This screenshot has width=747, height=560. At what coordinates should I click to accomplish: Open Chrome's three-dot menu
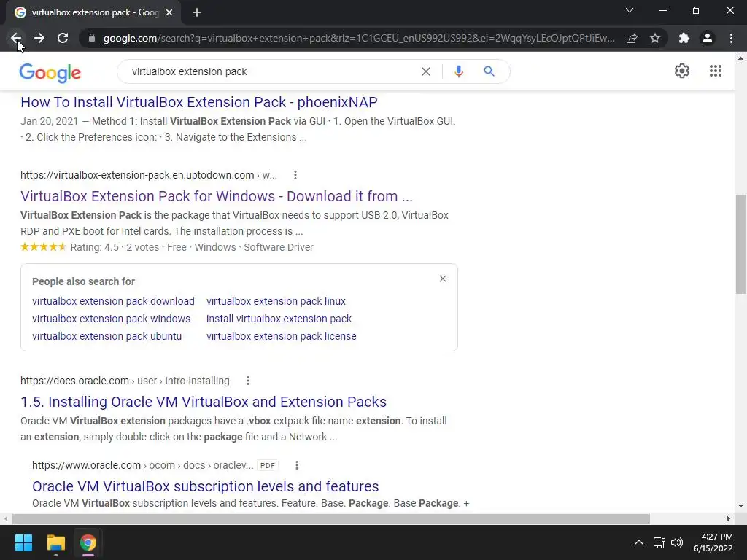pos(731,38)
